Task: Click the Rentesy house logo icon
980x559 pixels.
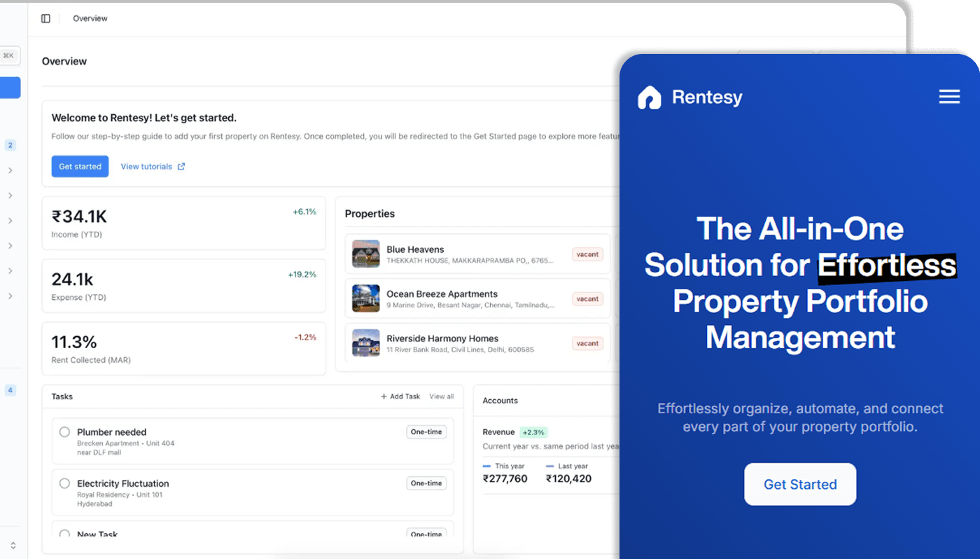Action: pos(649,97)
